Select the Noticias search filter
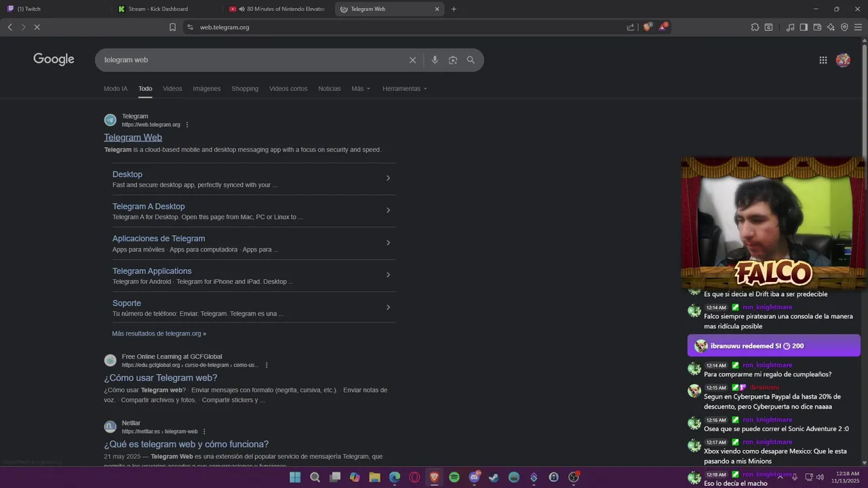 [x=330, y=89]
